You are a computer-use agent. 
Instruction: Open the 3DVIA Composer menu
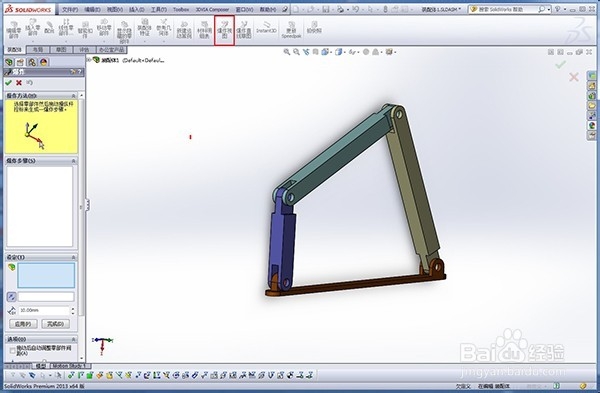point(212,9)
